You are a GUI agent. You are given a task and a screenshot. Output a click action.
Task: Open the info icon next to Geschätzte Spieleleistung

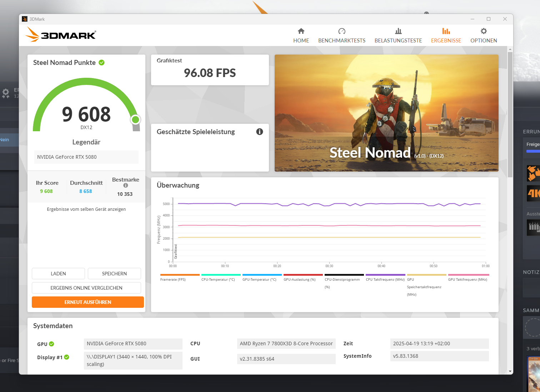pos(260,132)
